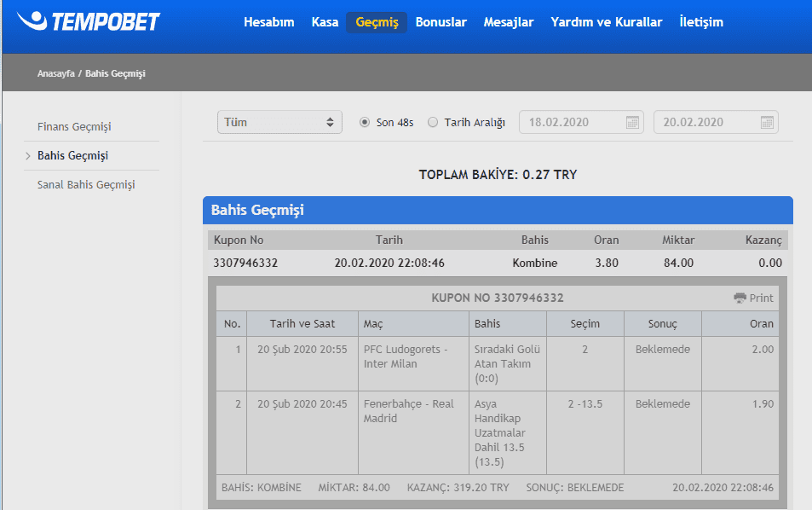Click the Kupon No column header
The width and height of the screenshot is (812, 510).
tap(239, 240)
